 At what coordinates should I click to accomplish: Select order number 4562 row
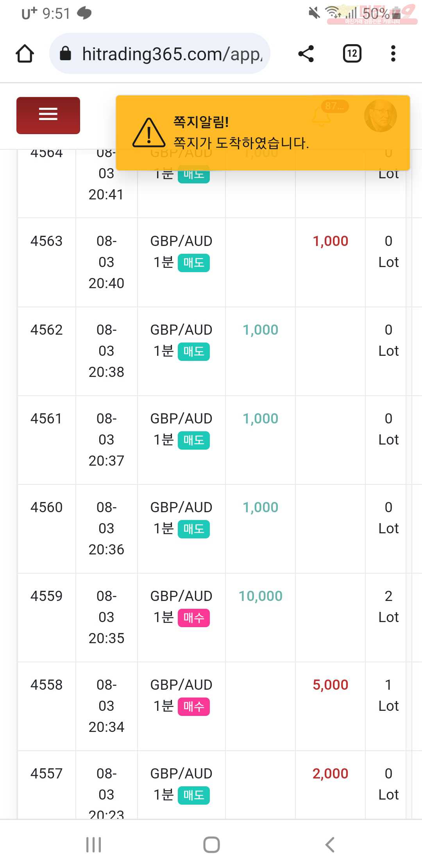click(x=219, y=351)
